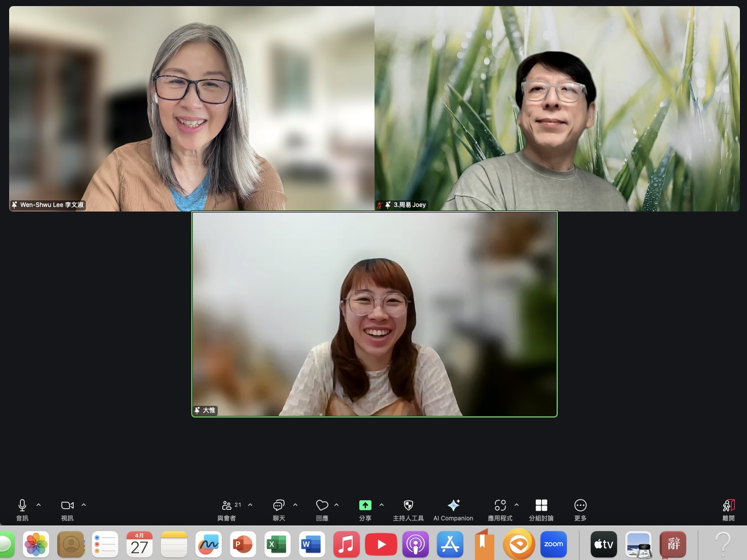Expand video options chevron
This screenshot has width=747, height=560.
coord(84,505)
